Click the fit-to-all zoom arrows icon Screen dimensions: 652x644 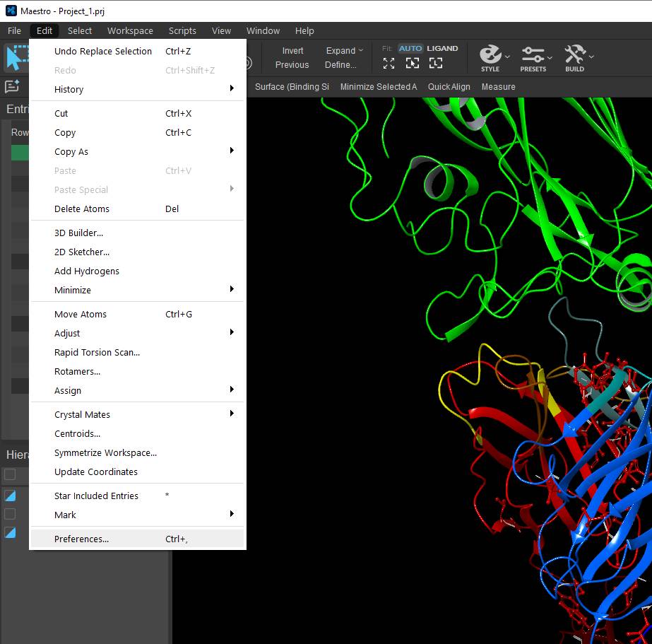point(389,63)
